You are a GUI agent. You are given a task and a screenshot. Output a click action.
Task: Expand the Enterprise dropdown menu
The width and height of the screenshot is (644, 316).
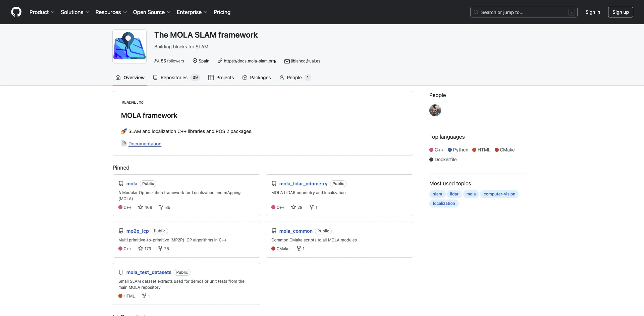click(x=192, y=12)
